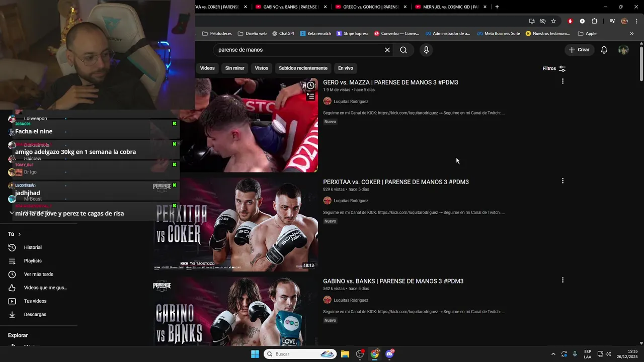Click the Windows taskbar Buscar box
Image resolution: width=644 pixels, height=362 pixels.
coord(300,354)
